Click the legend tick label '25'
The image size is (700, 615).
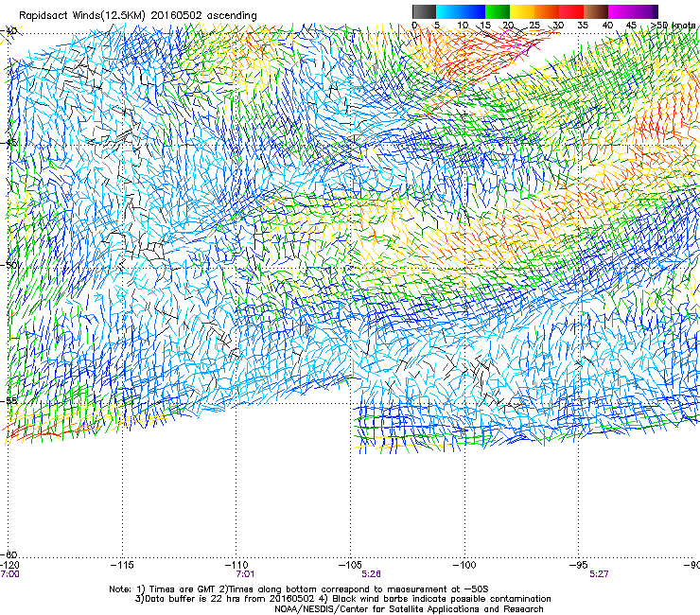534,26
